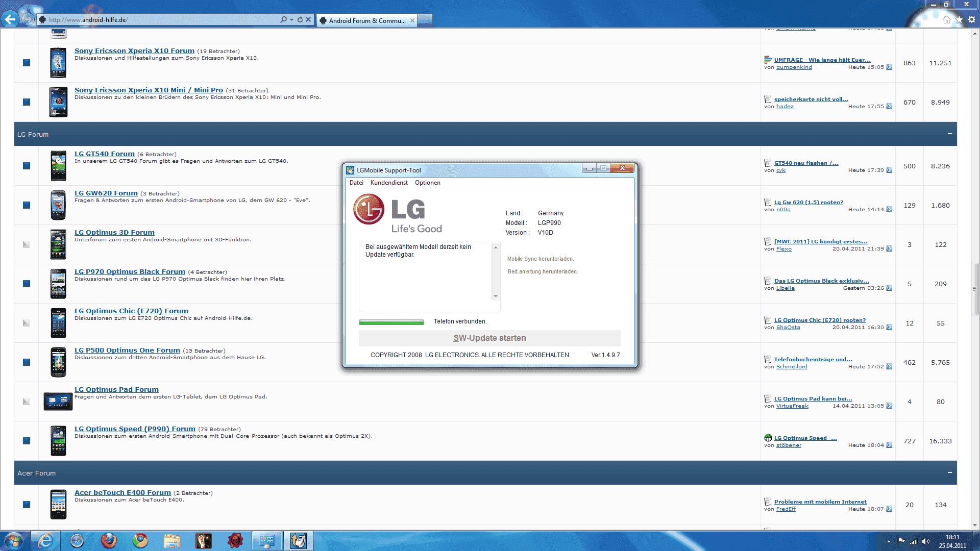Click the search magnifier in address bar
Viewport: 980px width, 551px height.
coord(284,19)
